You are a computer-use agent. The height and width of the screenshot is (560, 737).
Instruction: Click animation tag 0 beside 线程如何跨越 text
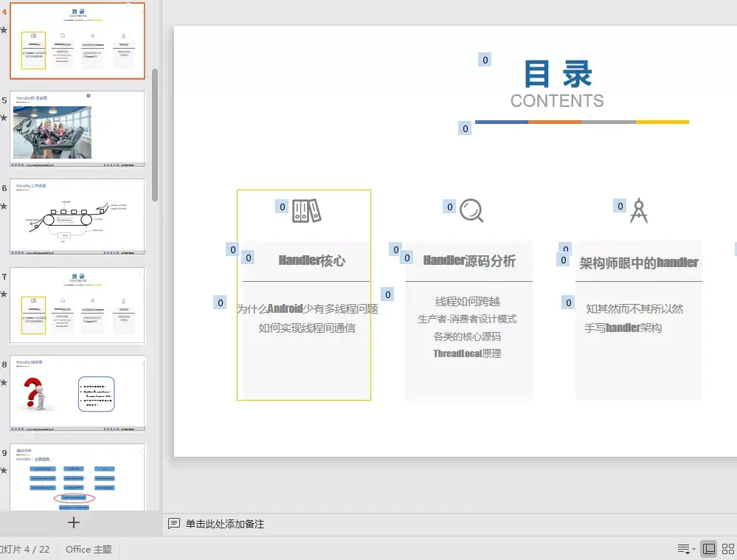coord(387,295)
